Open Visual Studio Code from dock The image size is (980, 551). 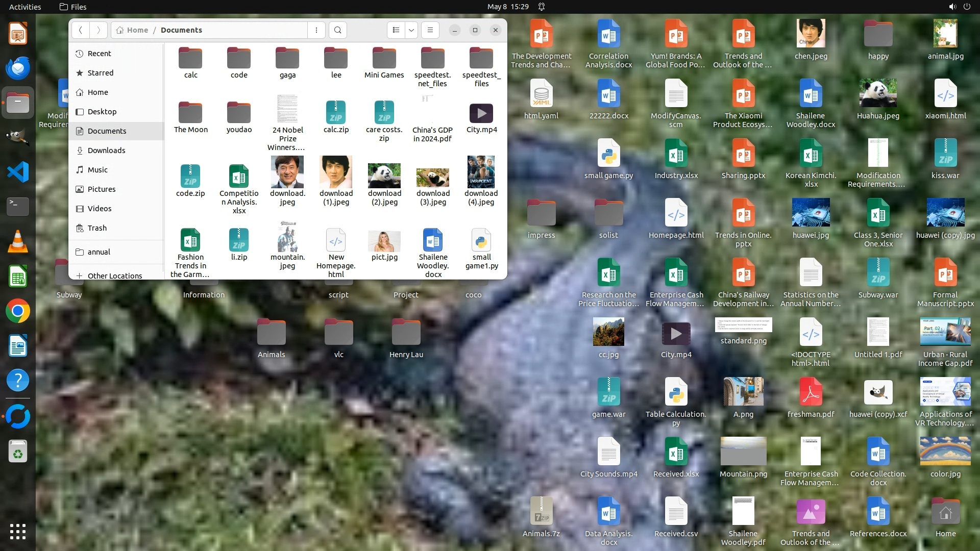pyautogui.click(x=18, y=172)
